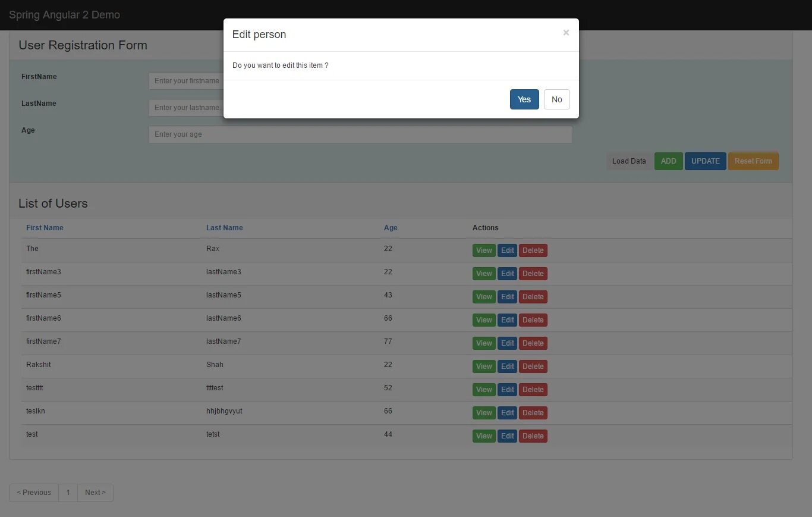Go to Previous page
812x517 pixels.
click(34, 493)
